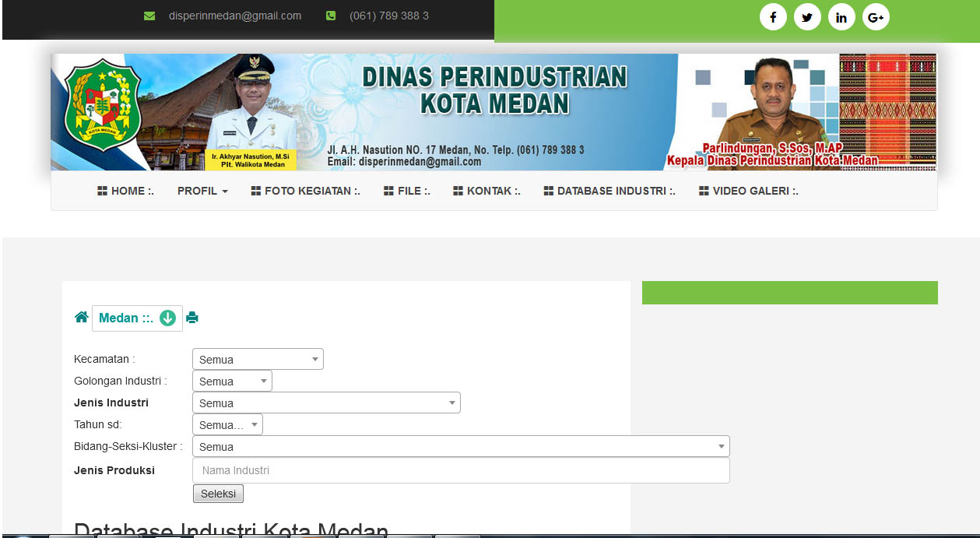Click the phone icon in top bar
The height and width of the screenshot is (538, 980).
point(331,16)
